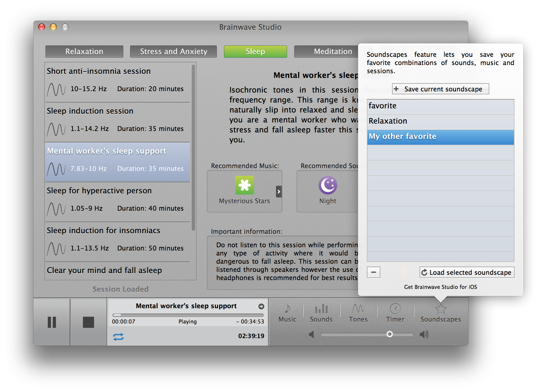Click remaining time - 00:34:53
The width and height of the screenshot is (545, 392).
tap(250, 321)
